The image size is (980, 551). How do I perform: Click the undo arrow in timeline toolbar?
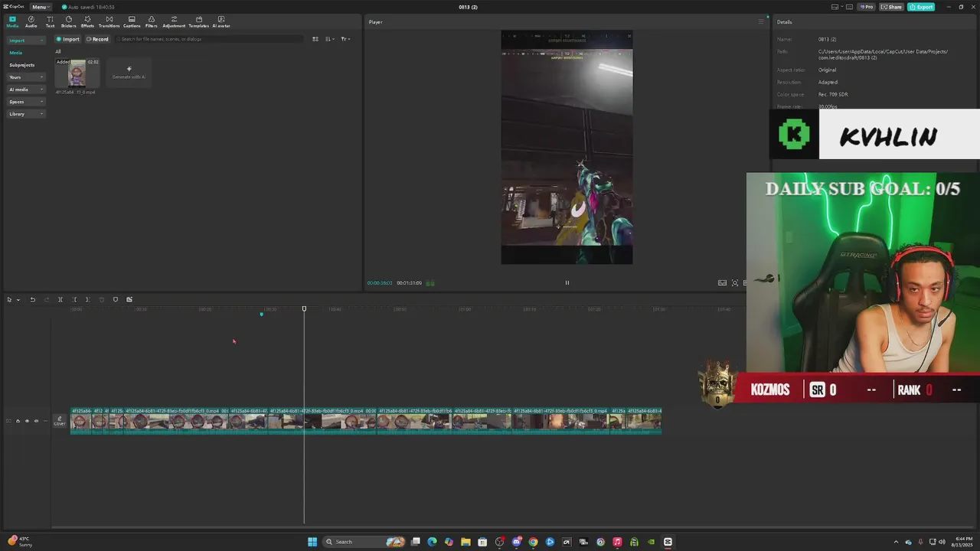coord(33,299)
